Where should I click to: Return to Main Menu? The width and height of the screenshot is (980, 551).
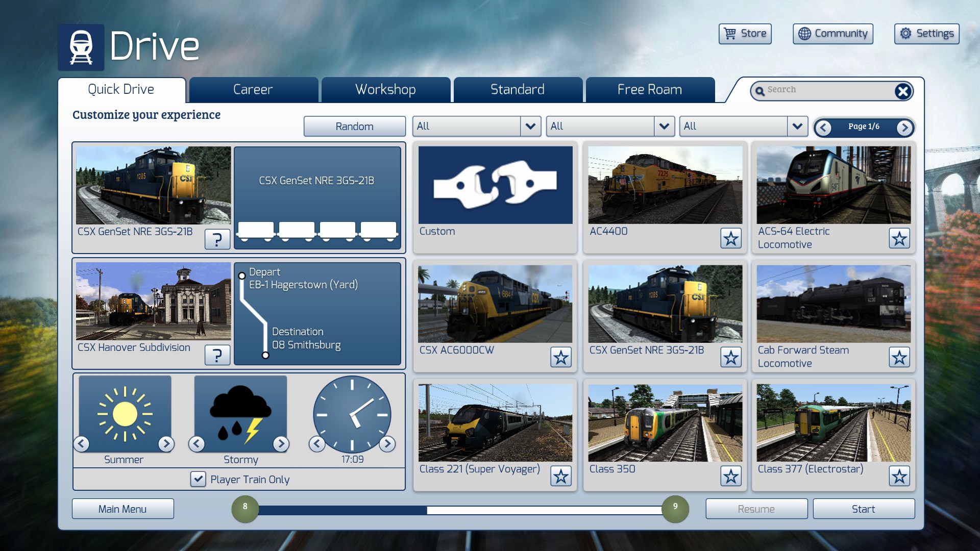122,509
